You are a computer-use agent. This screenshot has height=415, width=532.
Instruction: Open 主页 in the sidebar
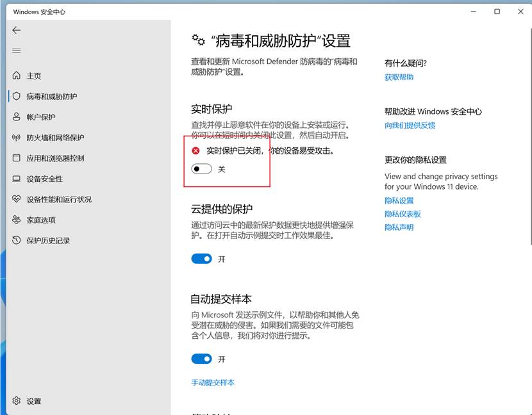click(34, 76)
